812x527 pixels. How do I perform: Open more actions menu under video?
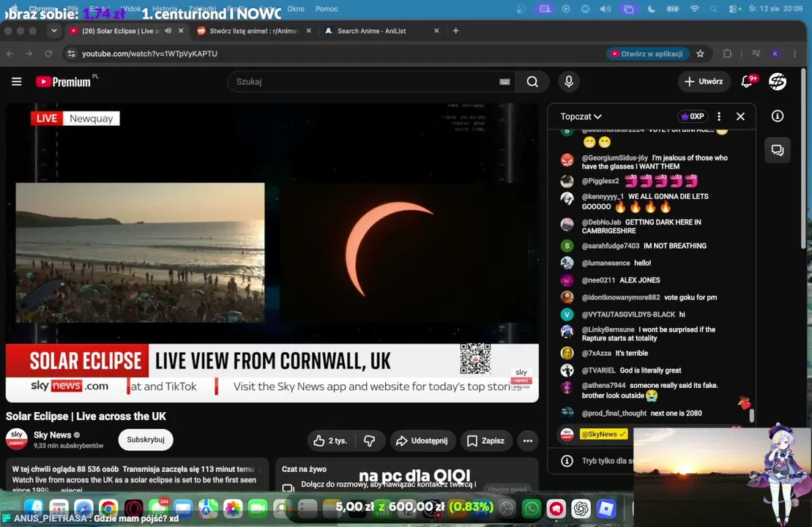[527, 441]
